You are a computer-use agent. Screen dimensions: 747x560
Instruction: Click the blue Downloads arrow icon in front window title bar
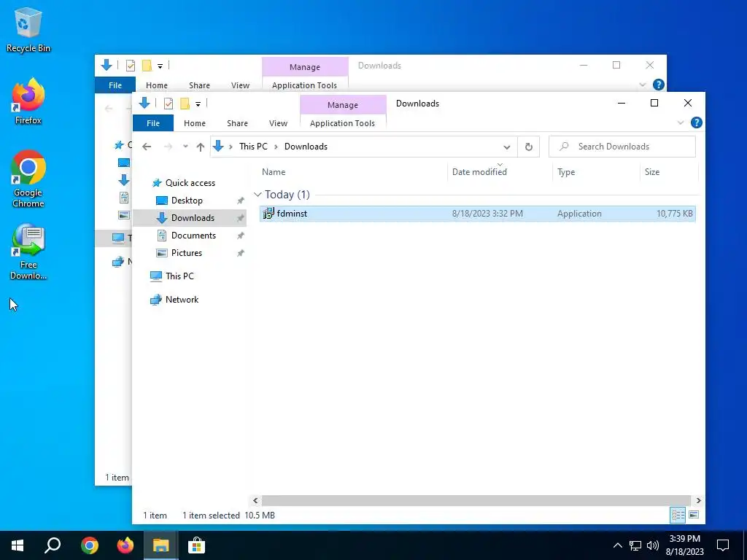144,103
